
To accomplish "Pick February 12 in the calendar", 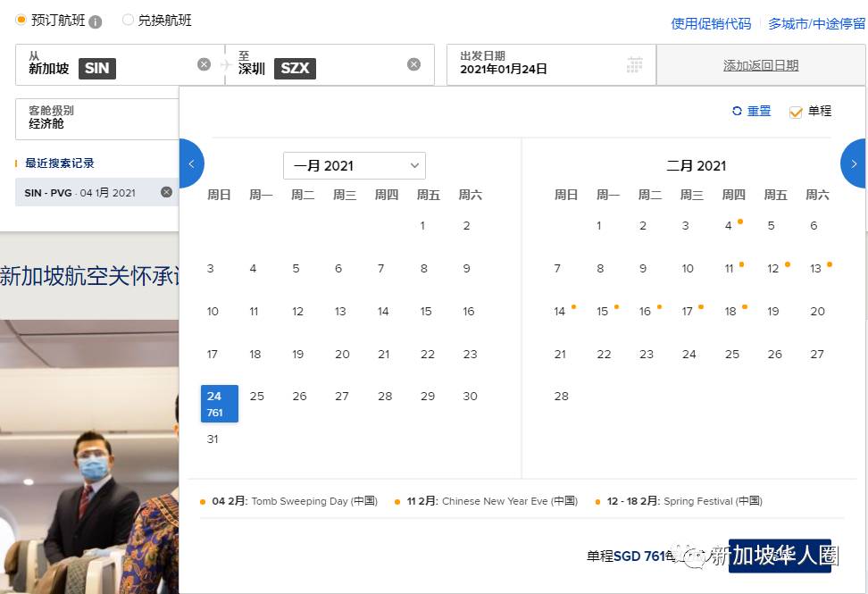I will [x=773, y=269].
